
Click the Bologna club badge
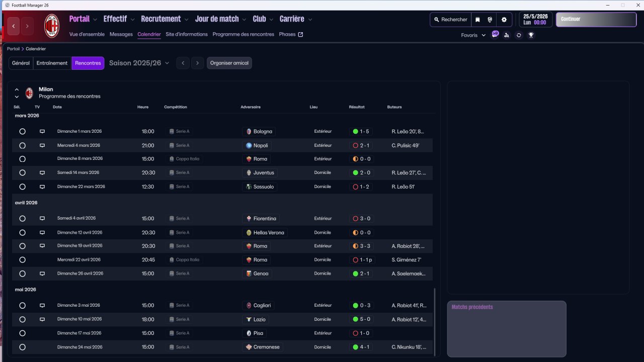[x=249, y=132]
